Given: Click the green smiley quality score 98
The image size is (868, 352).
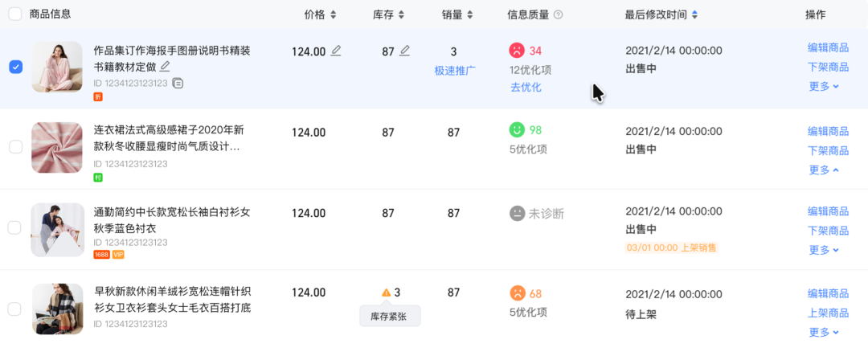Looking at the screenshot, I should pyautogui.click(x=517, y=129).
